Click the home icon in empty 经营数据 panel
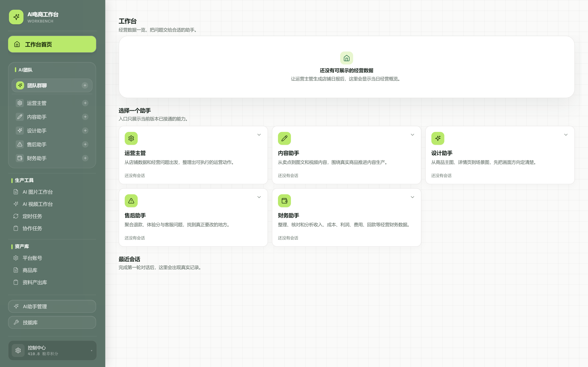The image size is (588, 367). pyautogui.click(x=347, y=58)
